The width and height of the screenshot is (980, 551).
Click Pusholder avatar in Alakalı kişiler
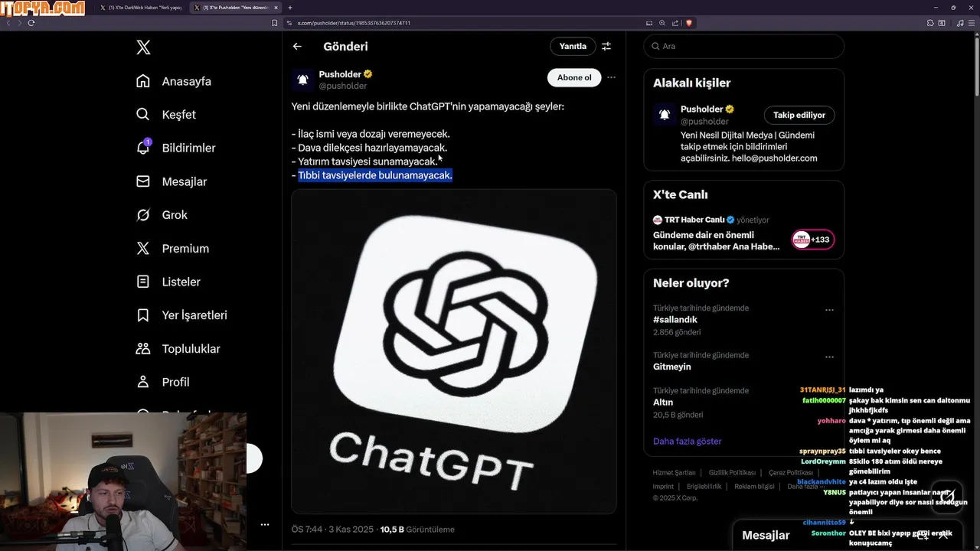pos(665,115)
